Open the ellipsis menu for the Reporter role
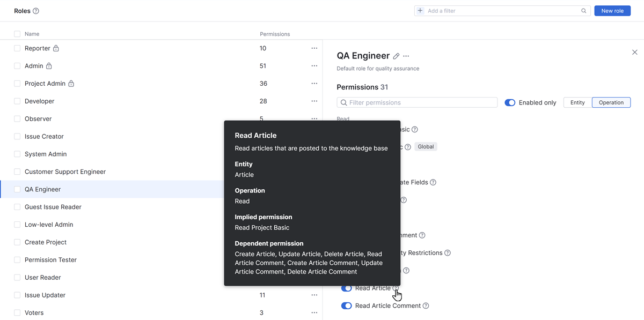 (314, 48)
